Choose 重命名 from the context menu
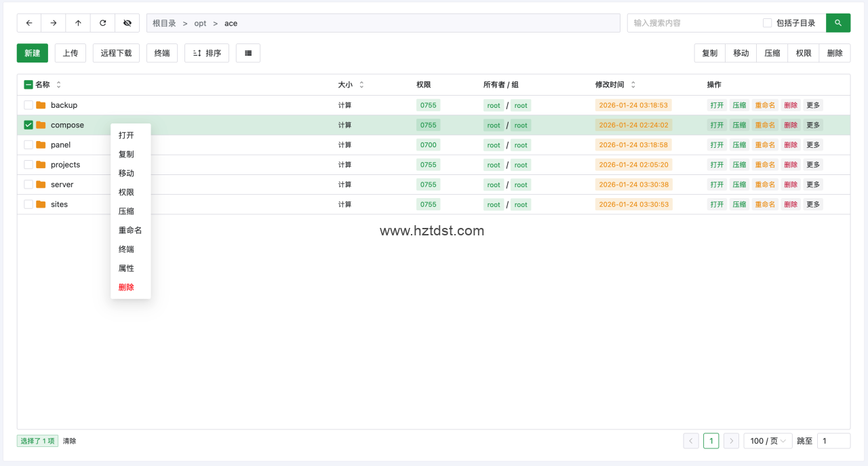 click(x=130, y=230)
